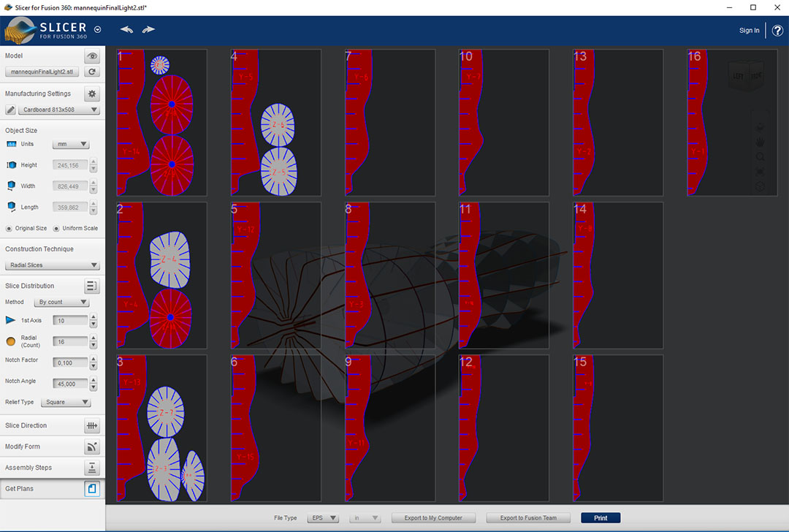Click the Height cube icon
This screenshot has height=532, width=789.
coord(11,165)
